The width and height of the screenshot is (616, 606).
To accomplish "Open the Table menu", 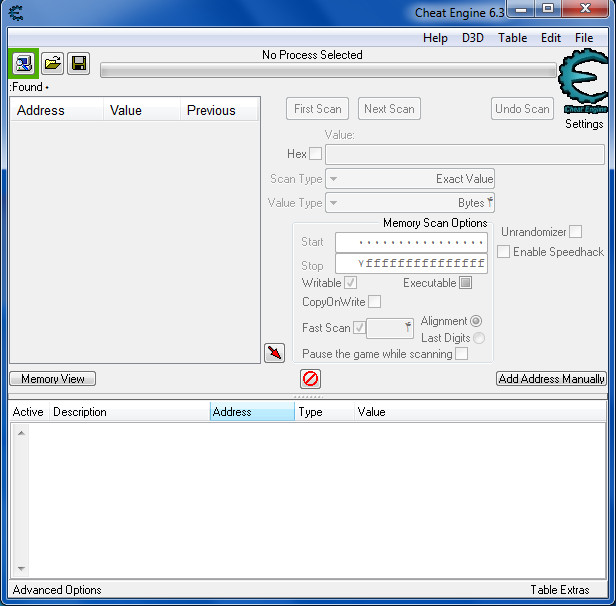I will [512, 38].
